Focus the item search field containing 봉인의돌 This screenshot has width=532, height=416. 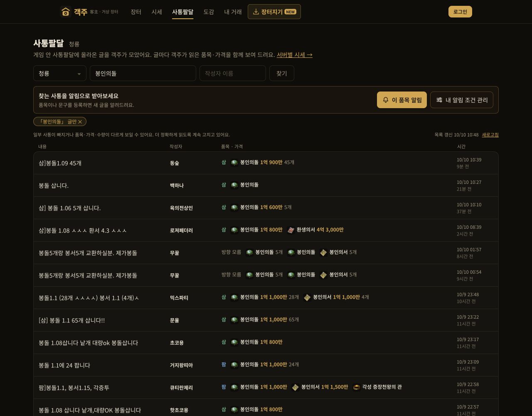pos(143,73)
